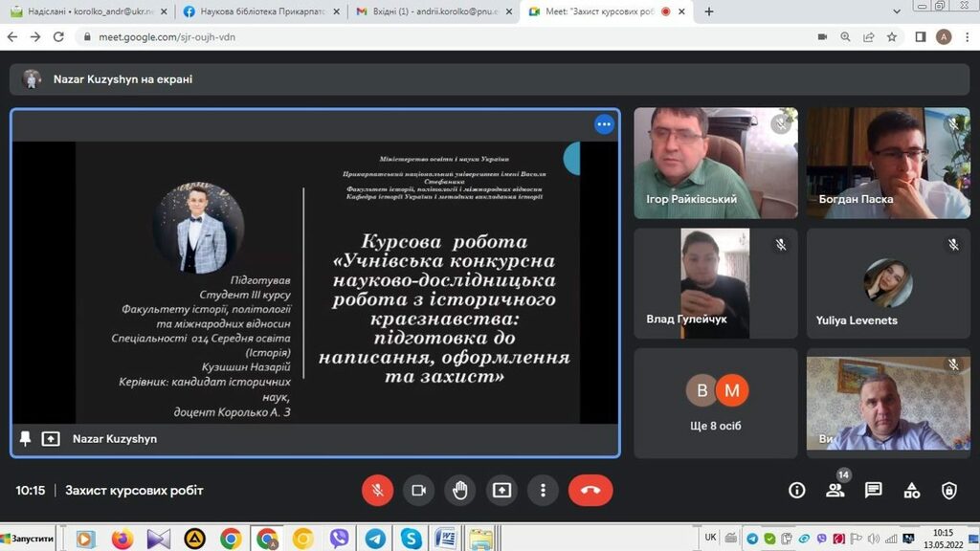Raise hand in the meeting

click(460, 491)
